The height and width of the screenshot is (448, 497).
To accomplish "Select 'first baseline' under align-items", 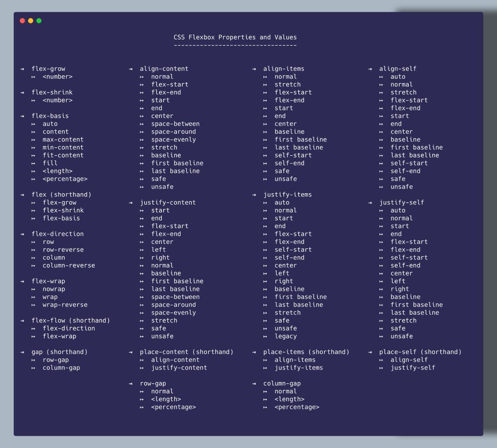I will (301, 140).
